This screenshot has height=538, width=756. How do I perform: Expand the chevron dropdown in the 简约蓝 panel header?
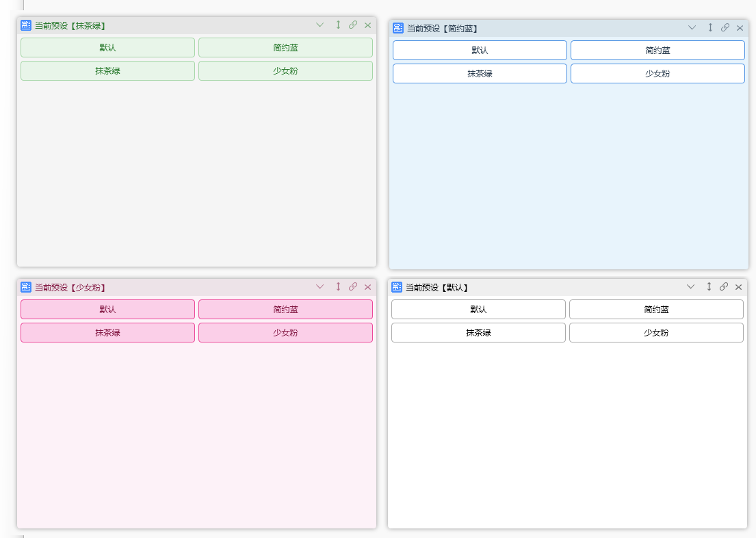[692, 28]
